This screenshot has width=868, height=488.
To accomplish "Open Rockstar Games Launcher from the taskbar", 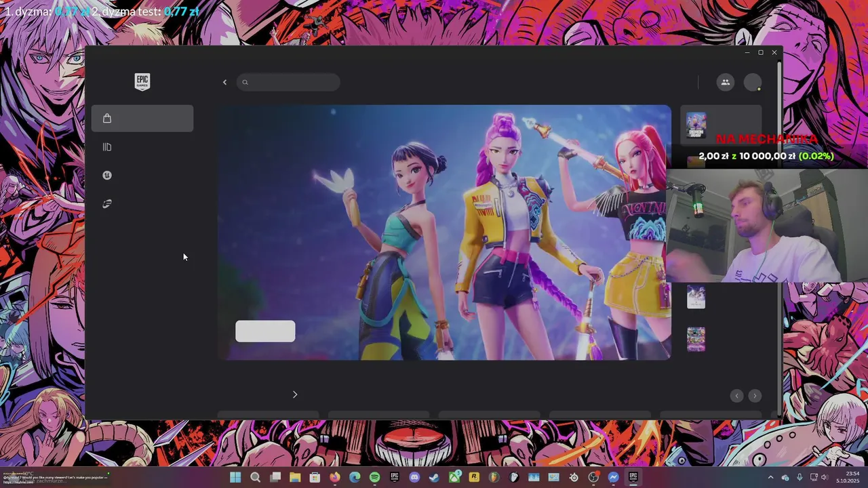I will tap(474, 477).
